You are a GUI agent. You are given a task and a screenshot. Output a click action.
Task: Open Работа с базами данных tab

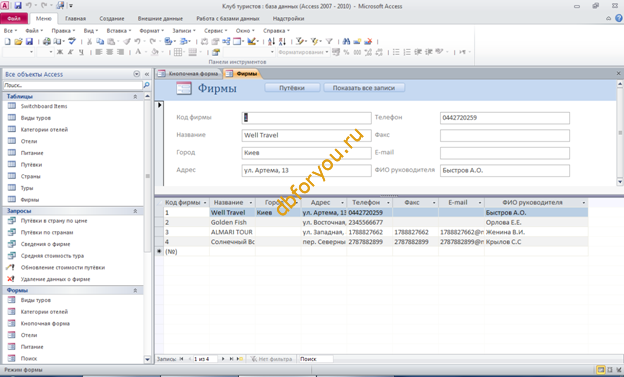(228, 19)
